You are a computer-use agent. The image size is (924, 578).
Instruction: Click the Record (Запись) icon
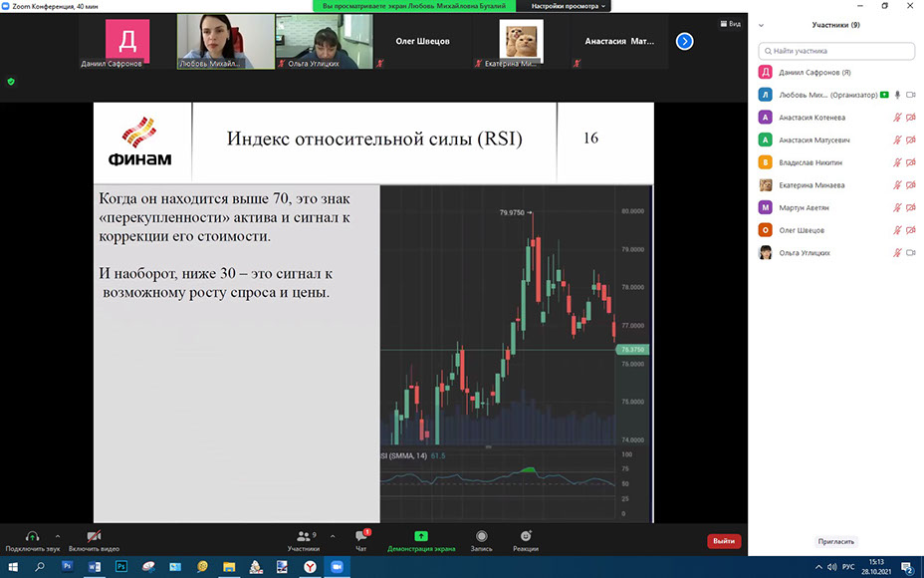[x=482, y=536]
